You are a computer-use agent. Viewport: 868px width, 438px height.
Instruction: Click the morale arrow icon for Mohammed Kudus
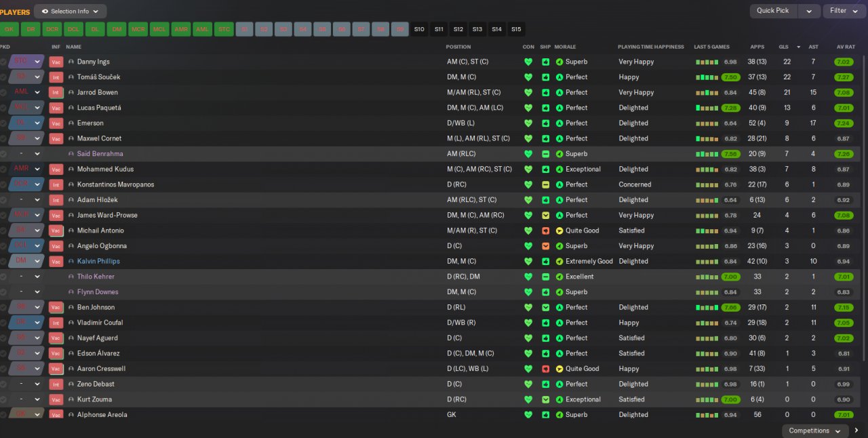pos(559,169)
